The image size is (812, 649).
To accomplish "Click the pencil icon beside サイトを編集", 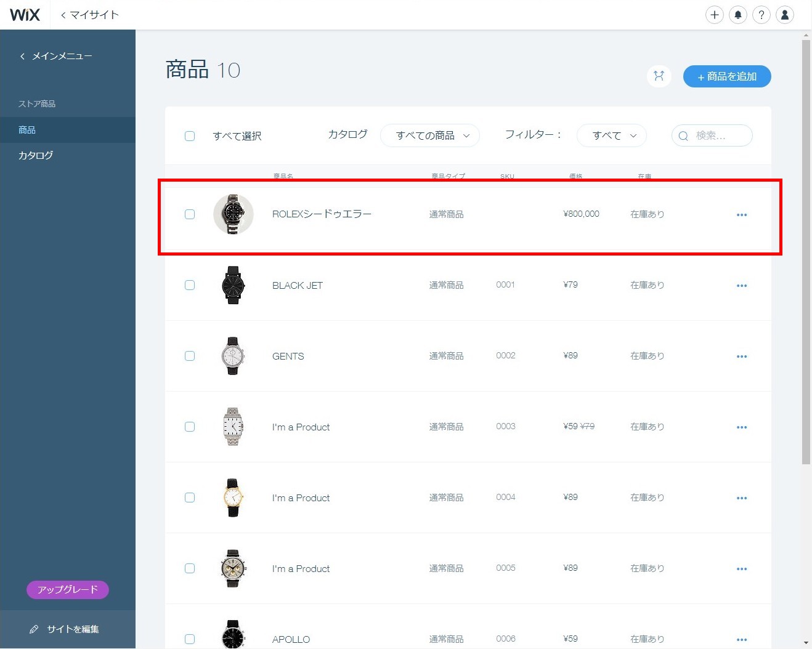I will coord(34,629).
